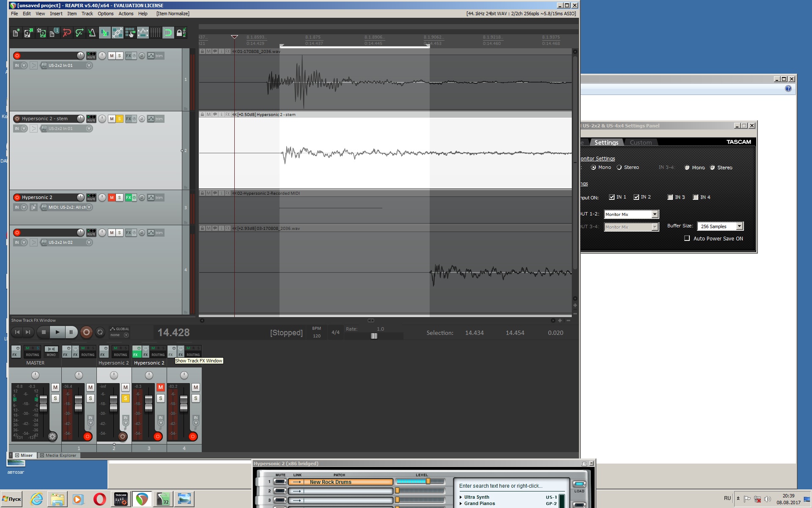Expand the OUT 1-2 Monitor Mix dropdown

coord(654,215)
